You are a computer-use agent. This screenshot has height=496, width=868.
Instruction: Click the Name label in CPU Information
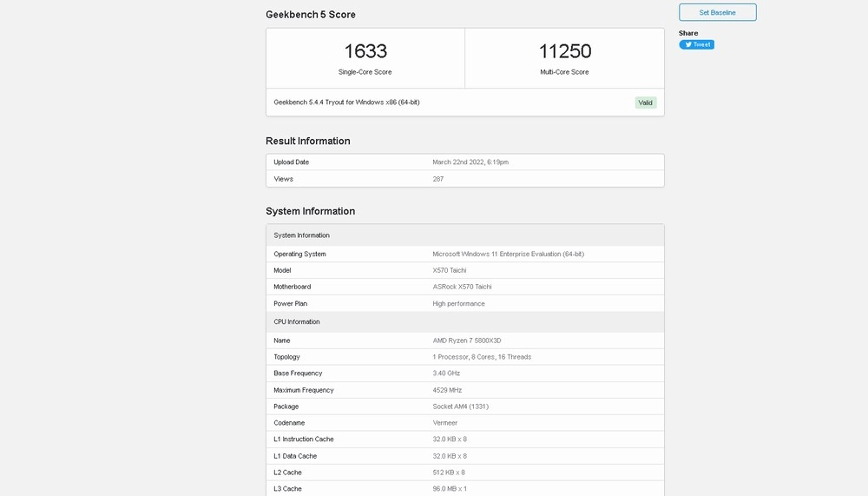(x=282, y=341)
